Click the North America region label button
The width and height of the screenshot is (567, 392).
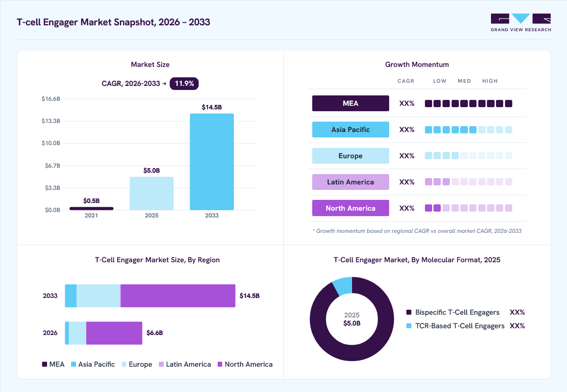351,208
